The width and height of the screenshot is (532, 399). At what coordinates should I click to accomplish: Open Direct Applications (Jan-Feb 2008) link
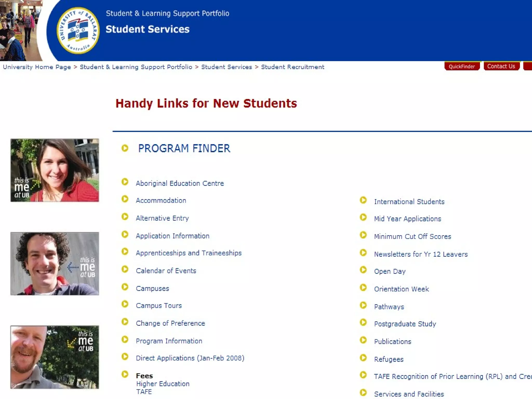pyautogui.click(x=190, y=358)
